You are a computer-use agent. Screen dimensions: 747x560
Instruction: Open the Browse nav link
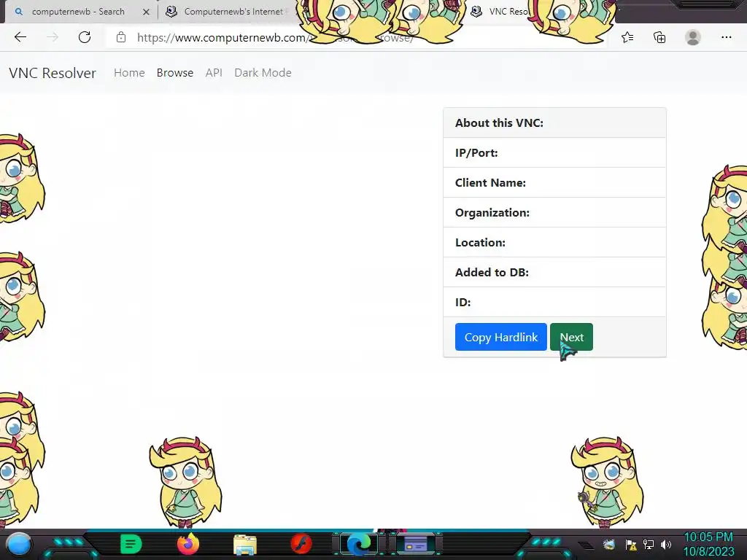pyautogui.click(x=175, y=73)
